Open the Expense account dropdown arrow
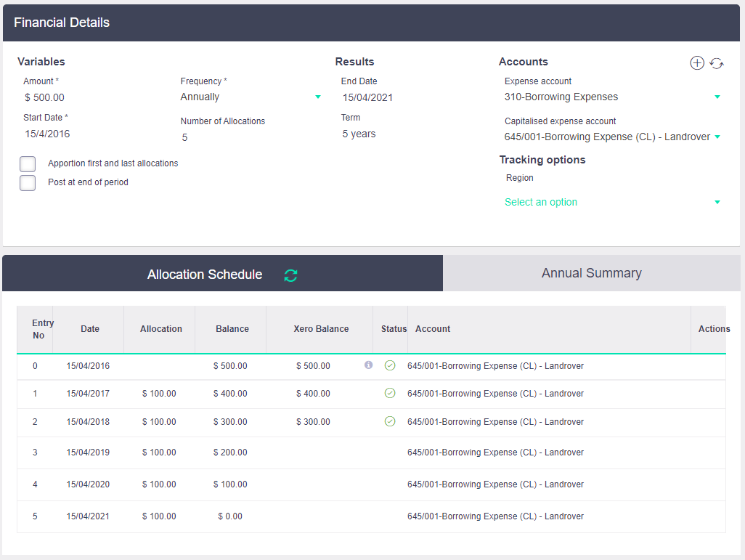 tap(717, 97)
